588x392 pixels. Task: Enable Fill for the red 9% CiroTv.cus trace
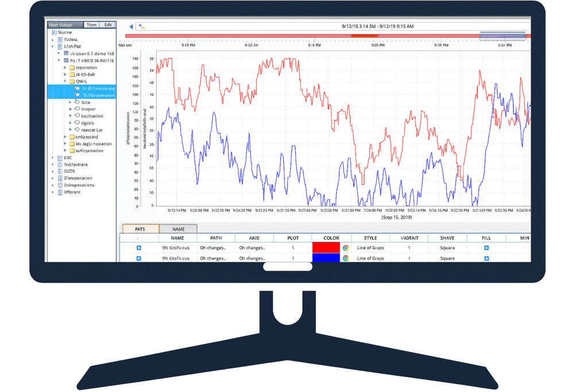point(486,247)
